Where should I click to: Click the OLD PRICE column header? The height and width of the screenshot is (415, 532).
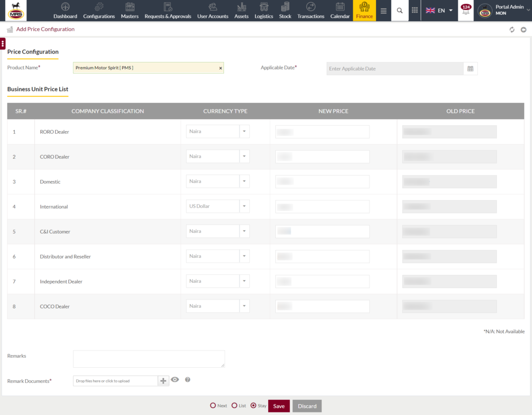[460, 111]
